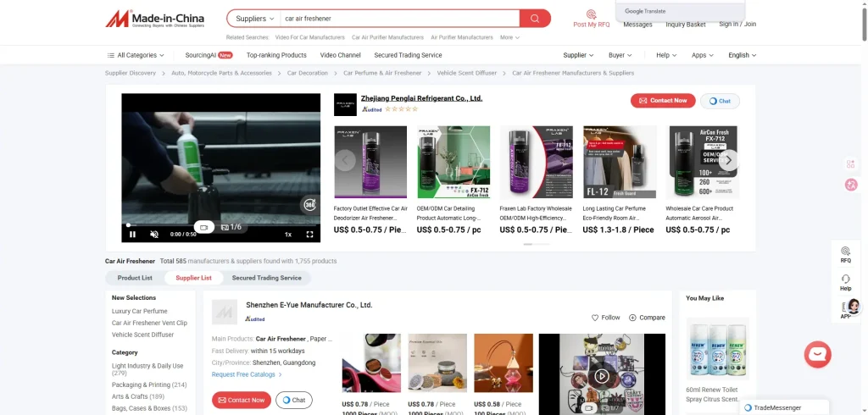Click the video progress bar
Viewport: 868px width, 415px height.
tap(212, 225)
